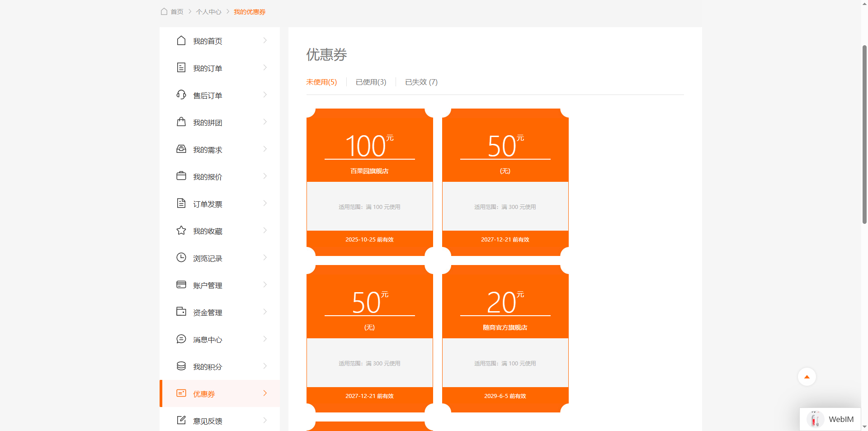Switch to the 已使用(3) tab
Screen dimensions: 868x431
pos(371,82)
